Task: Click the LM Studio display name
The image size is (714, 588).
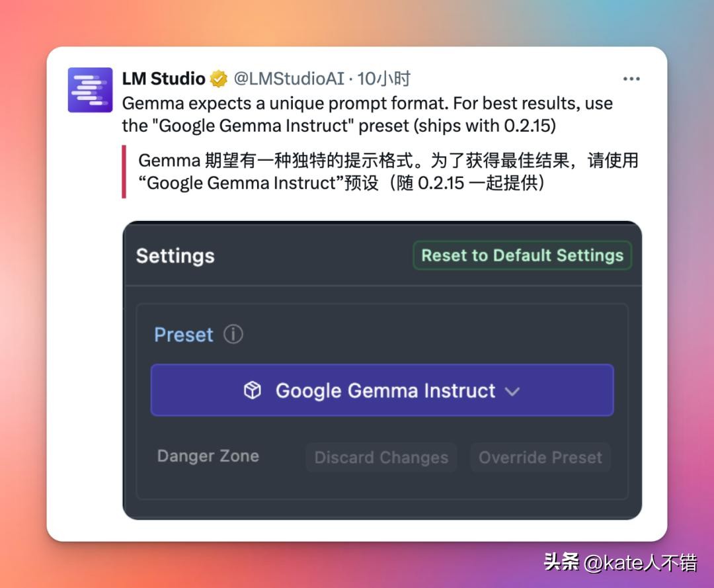Action: pyautogui.click(x=163, y=79)
